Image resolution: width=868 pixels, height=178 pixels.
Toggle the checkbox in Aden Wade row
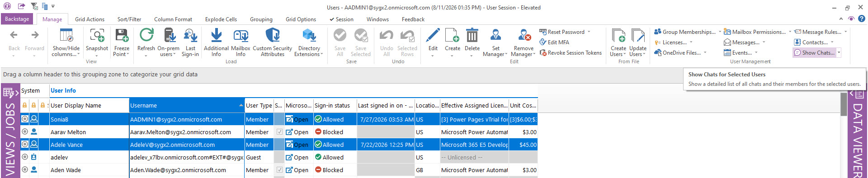[279, 170]
